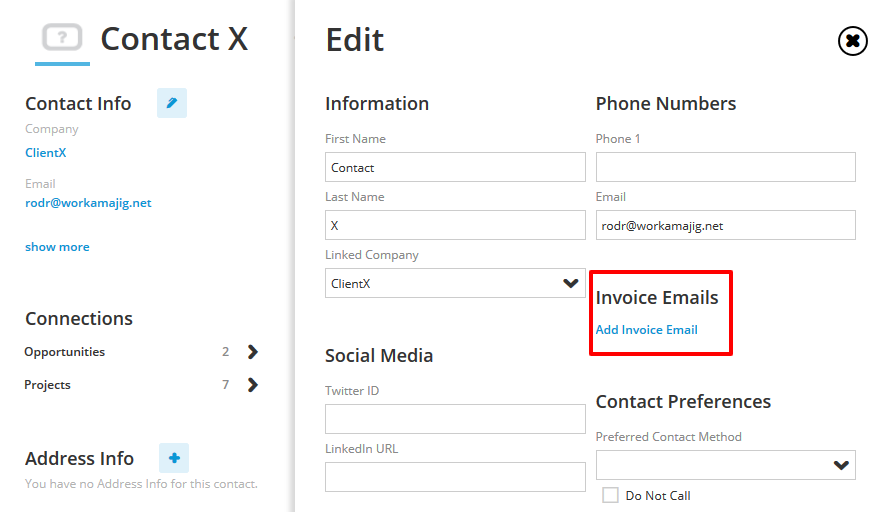Click the contact avatar placeholder icon

(62, 38)
